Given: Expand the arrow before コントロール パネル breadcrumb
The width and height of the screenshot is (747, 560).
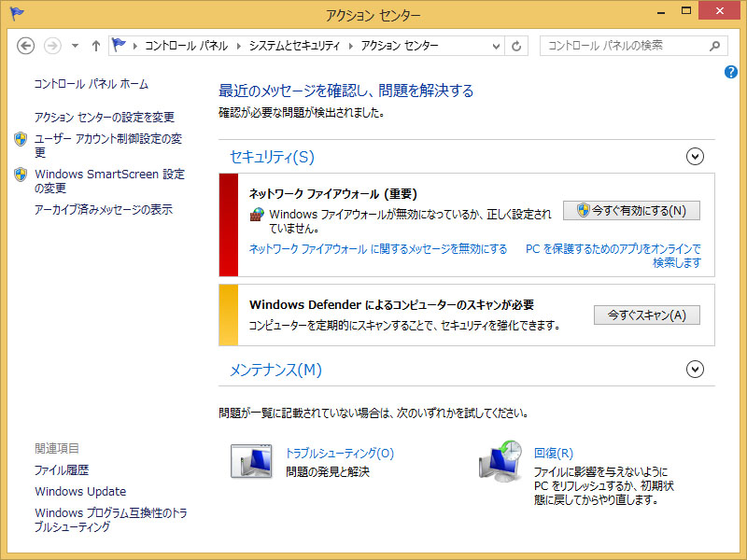Looking at the screenshot, I should tap(134, 46).
